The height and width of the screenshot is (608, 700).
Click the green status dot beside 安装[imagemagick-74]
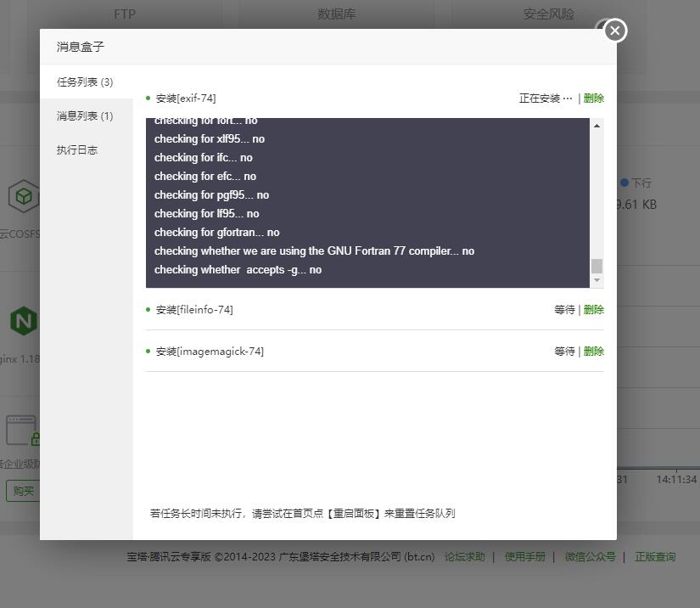pos(148,351)
